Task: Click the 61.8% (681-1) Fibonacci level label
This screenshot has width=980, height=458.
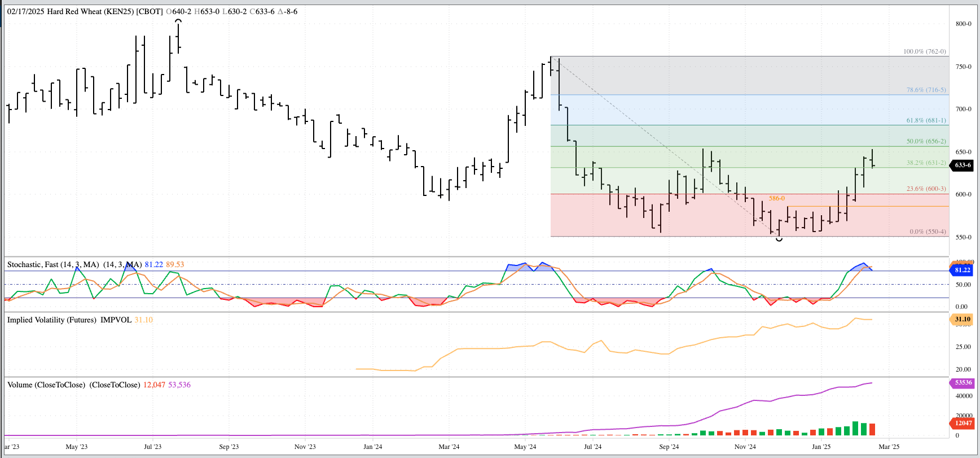Action: pyautogui.click(x=926, y=121)
